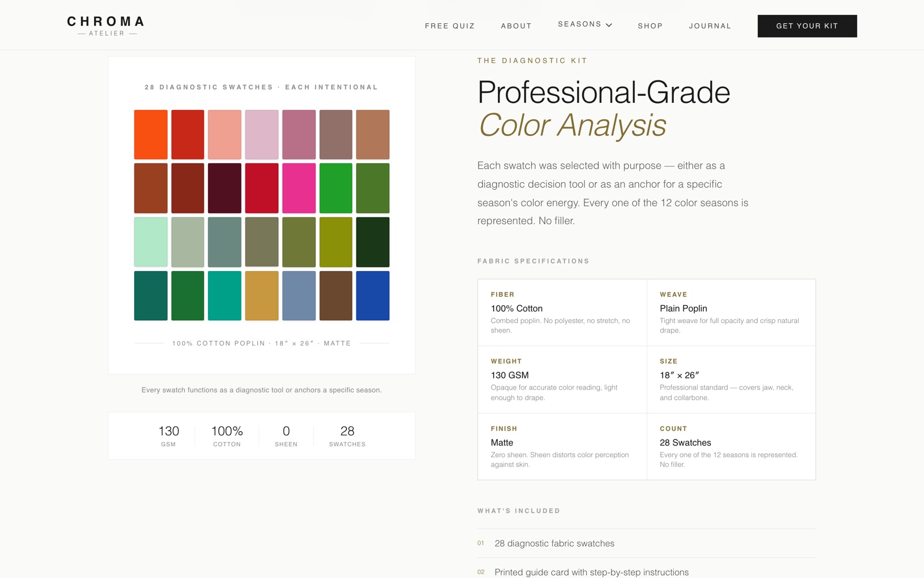
Task: Click the Matte finish specification
Action: [x=562, y=447]
